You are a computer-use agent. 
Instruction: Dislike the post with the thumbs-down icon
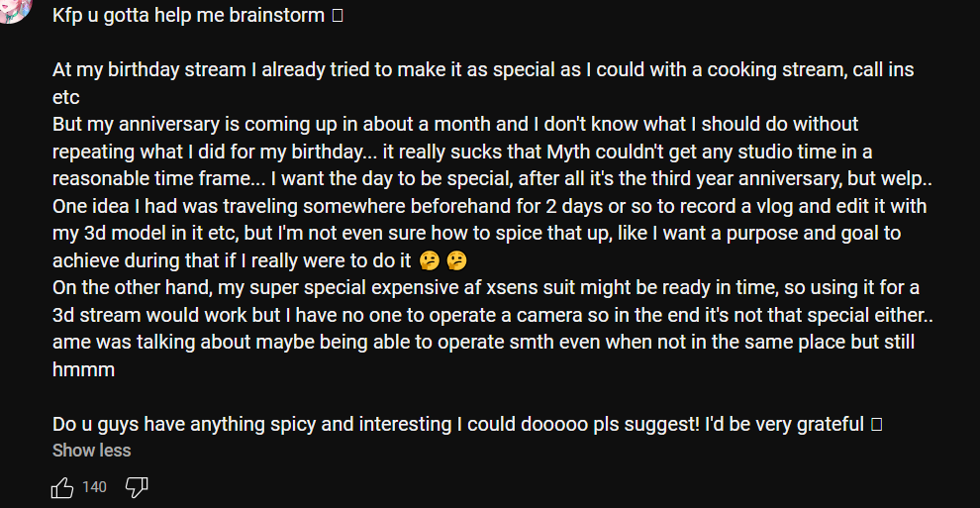[137, 487]
